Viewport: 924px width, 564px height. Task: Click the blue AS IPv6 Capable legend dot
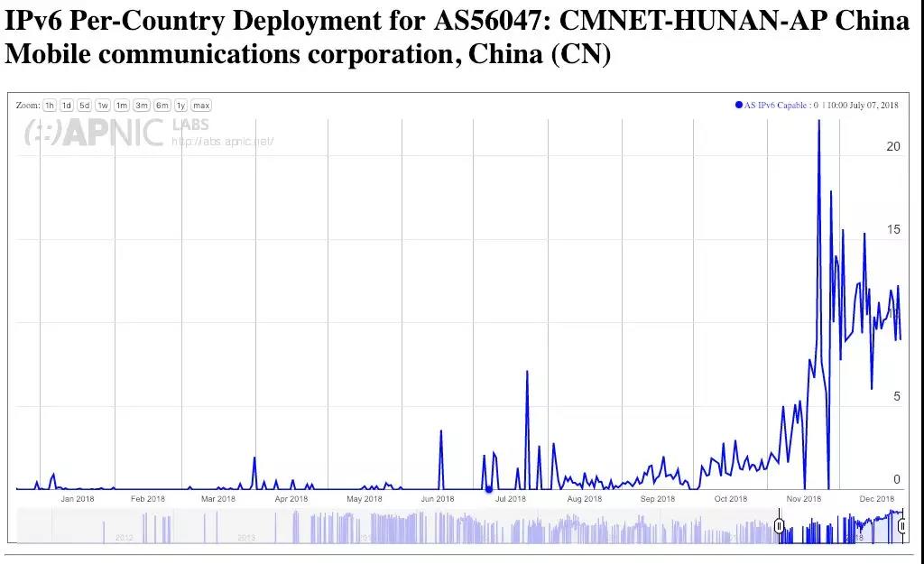(x=739, y=106)
